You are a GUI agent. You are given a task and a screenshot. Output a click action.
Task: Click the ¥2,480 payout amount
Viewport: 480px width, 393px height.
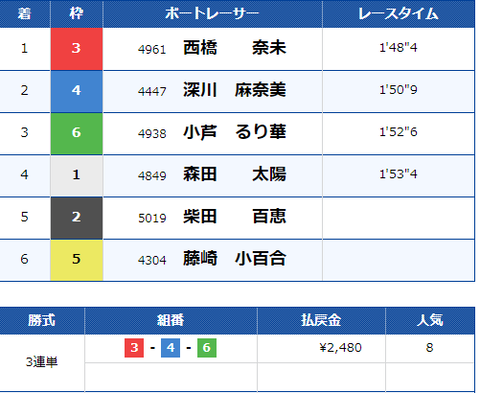(x=340, y=348)
